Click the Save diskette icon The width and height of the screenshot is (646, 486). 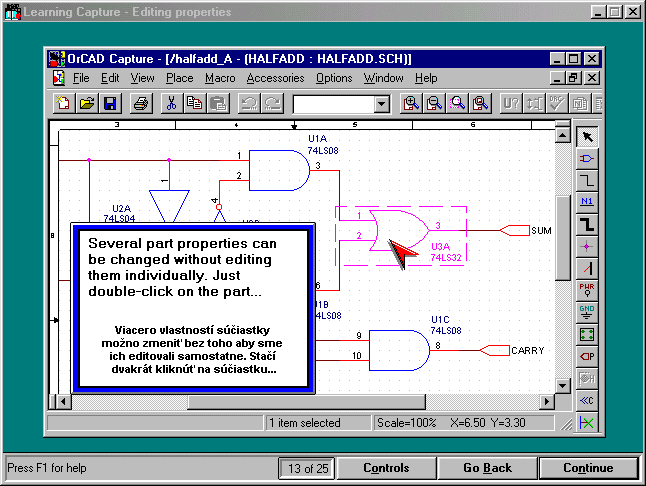pos(110,103)
